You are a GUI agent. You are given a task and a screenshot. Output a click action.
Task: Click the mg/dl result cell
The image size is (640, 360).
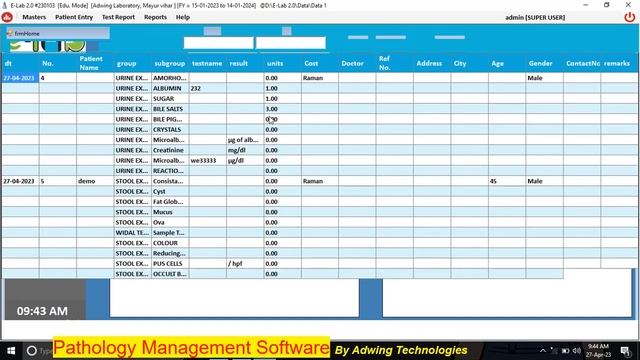pos(245,150)
